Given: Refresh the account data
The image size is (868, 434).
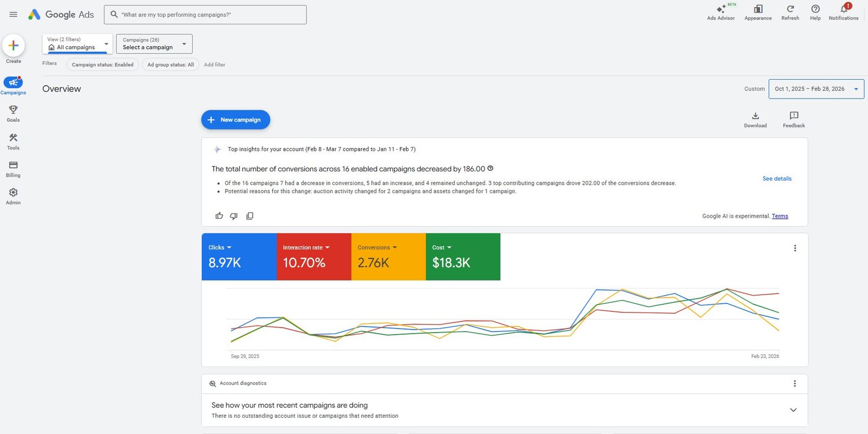Looking at the screenshot, I should coord(790,12).
